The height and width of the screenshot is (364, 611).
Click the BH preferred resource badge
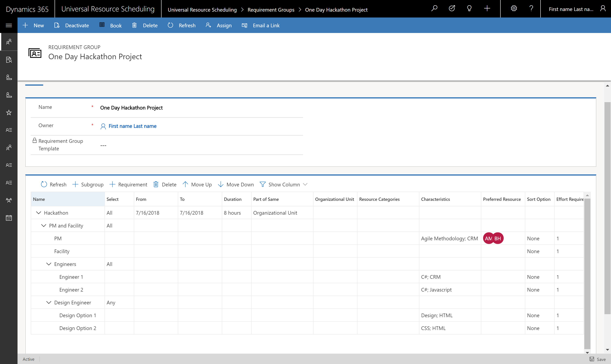tap(498, 238)
